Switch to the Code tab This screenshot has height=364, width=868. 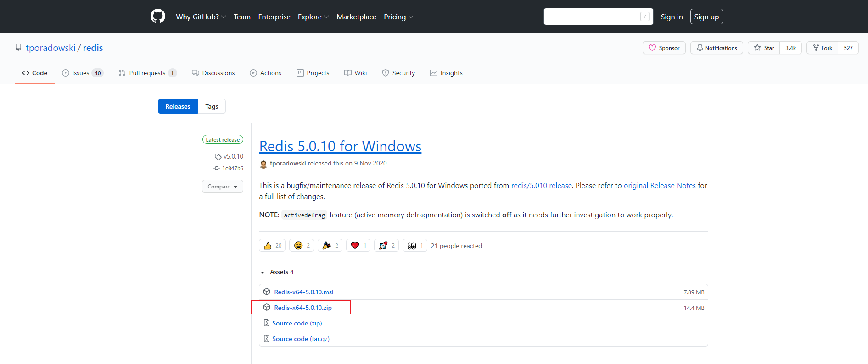pyautogui.click(x=34, y=73)
